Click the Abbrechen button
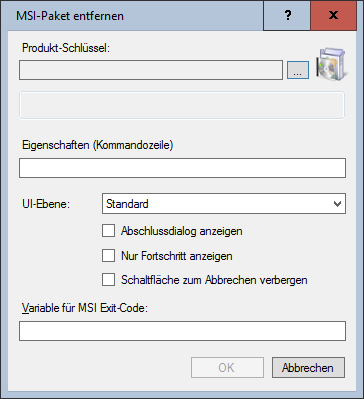The image size is (364, 399). point(308,368)
